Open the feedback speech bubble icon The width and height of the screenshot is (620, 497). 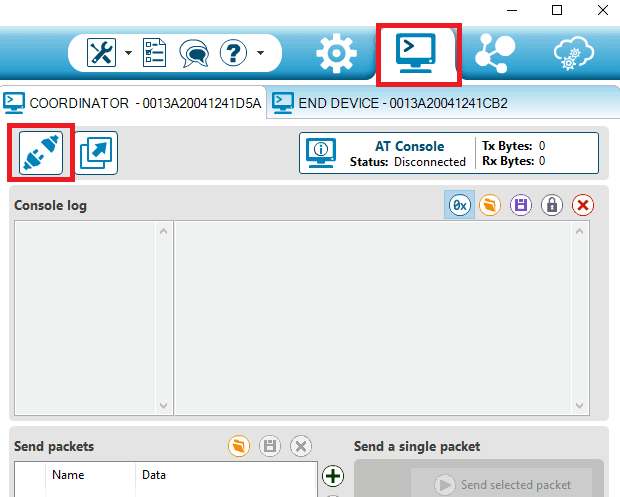coord(193,52)
